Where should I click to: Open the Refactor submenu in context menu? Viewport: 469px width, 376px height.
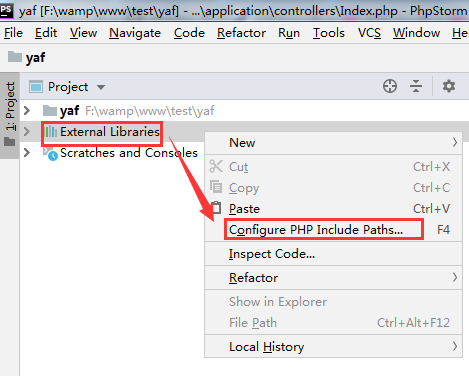333,278
